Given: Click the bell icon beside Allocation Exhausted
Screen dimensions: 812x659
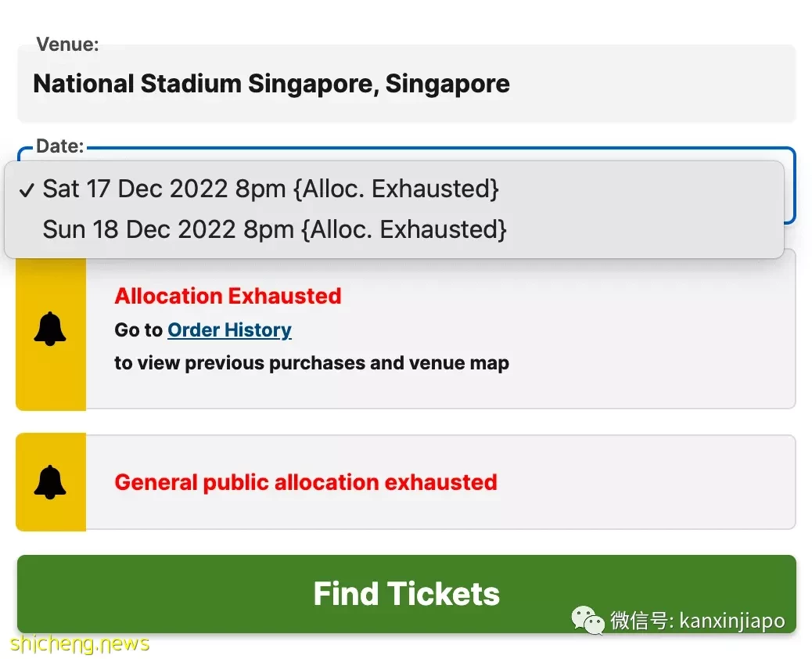Looking at the screenshot, I should (x=50, y=329).
